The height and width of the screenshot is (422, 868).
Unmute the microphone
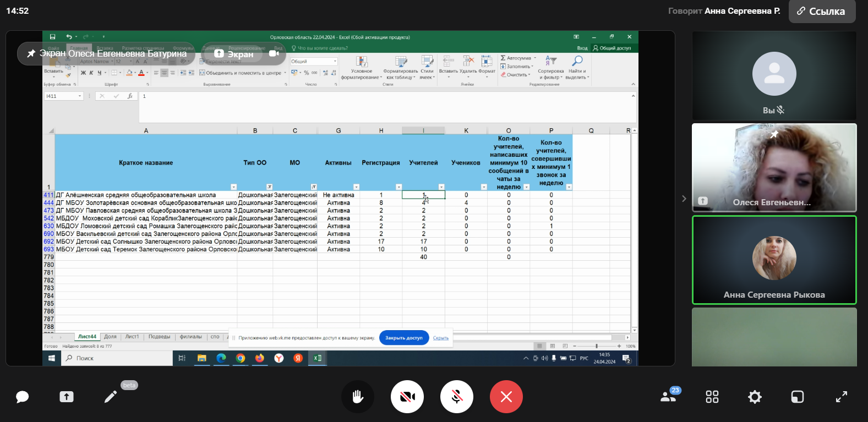(457, 397)
